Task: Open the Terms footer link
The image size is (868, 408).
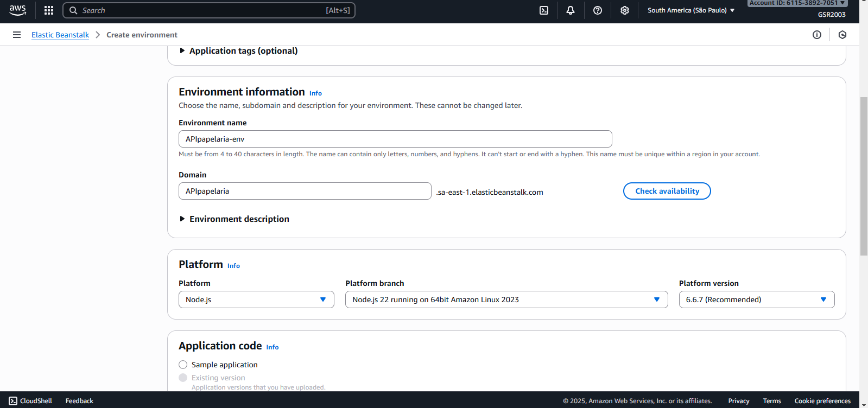Action: click(772, 401)
